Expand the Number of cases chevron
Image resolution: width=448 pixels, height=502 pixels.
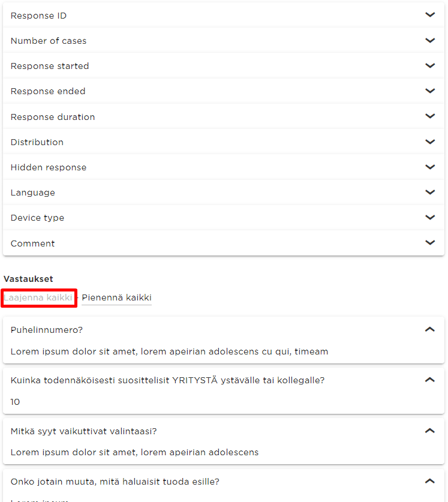click(430, 40)
